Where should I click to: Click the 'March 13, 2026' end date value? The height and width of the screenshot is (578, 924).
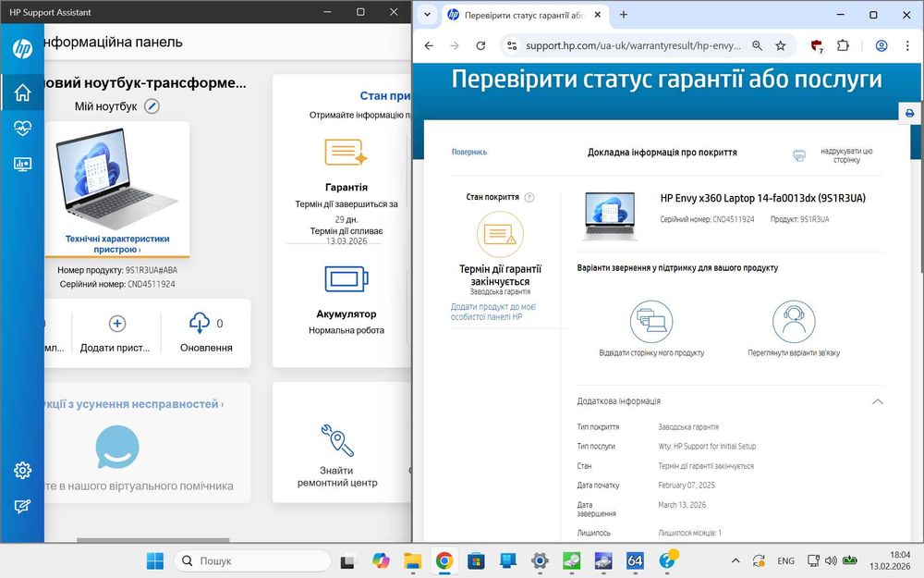click(x=682, y=505)
